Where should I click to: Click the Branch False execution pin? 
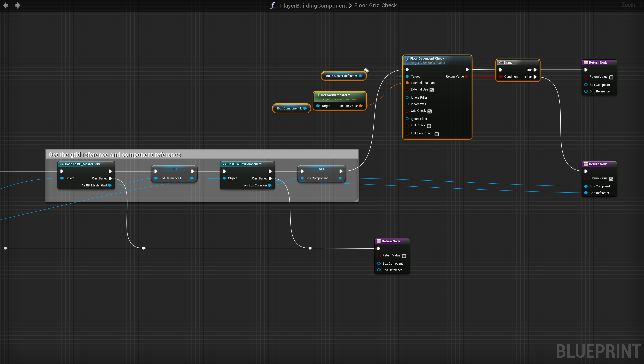coord(535,77)
